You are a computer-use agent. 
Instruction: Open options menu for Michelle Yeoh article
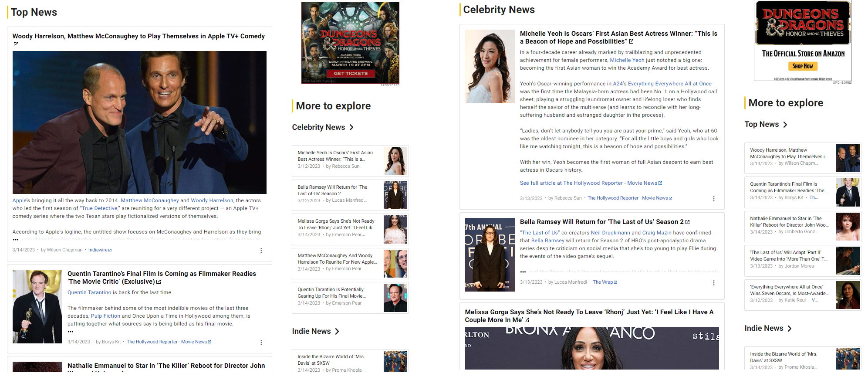[713, 199]
